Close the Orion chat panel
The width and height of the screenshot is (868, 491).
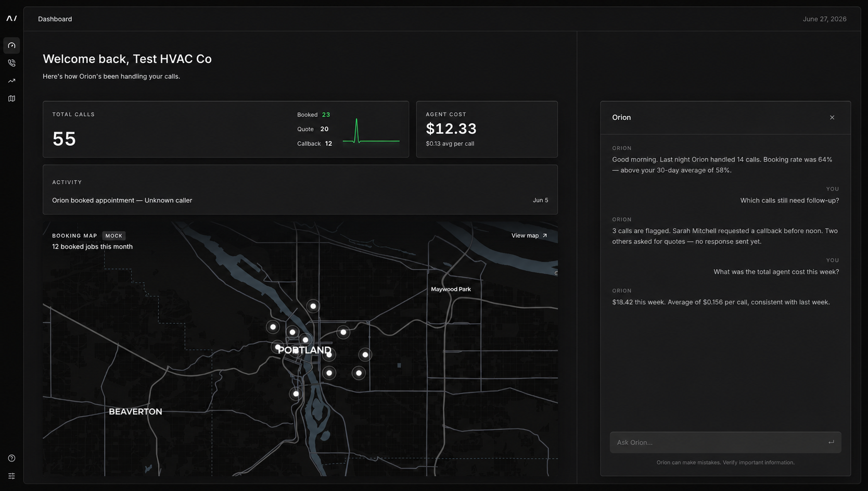[832, 118]
